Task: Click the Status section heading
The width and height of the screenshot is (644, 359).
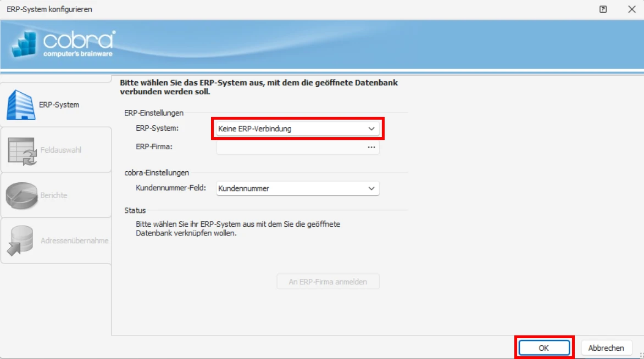Action: (x=135, y=210)
